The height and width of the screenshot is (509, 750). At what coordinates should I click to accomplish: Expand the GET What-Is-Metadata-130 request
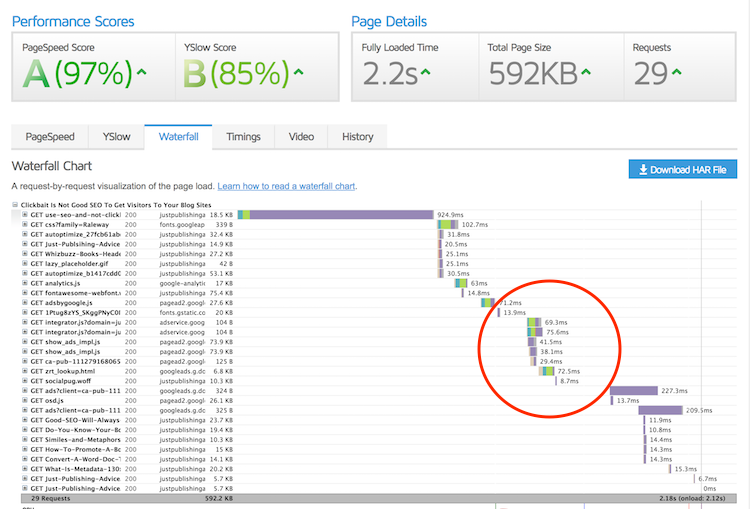[25, 469]
